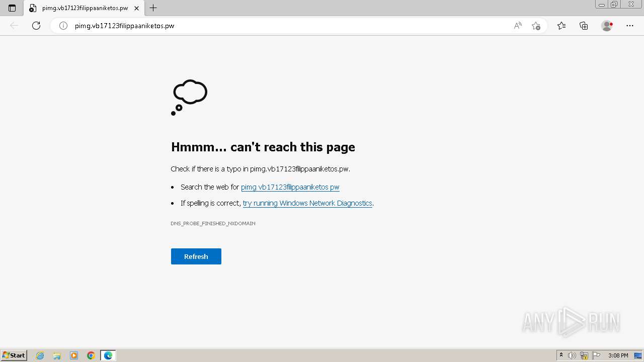Open File Explorer from taskbar
Viewport: 644px width, 362px height.
tap(57, 355)
